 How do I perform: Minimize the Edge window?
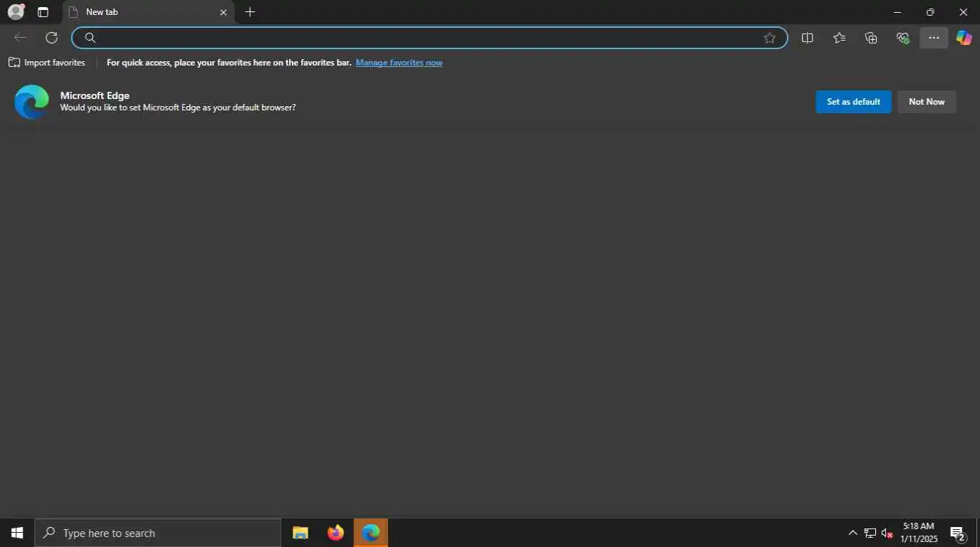[897, 12]
